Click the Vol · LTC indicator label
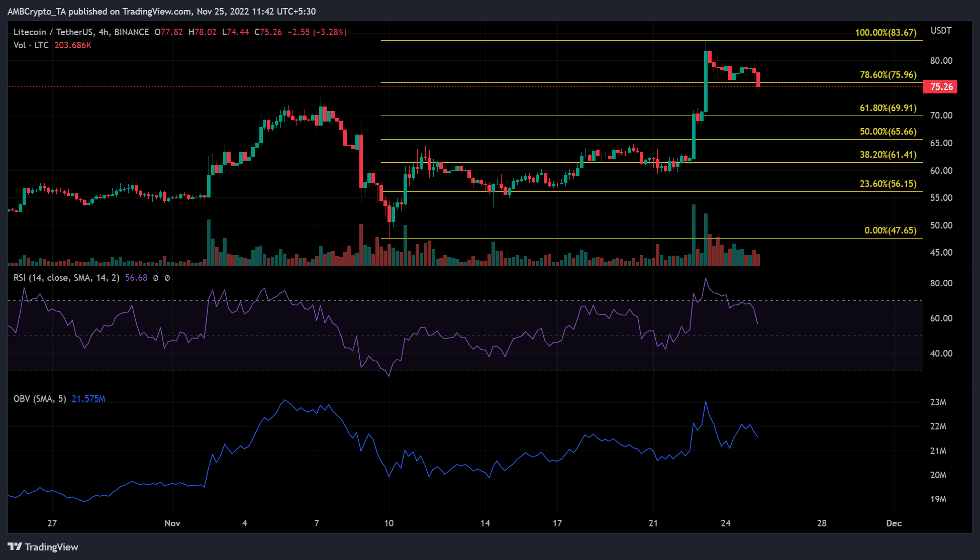Viewport: 980px width, 560px height. (x=31, y=45)
